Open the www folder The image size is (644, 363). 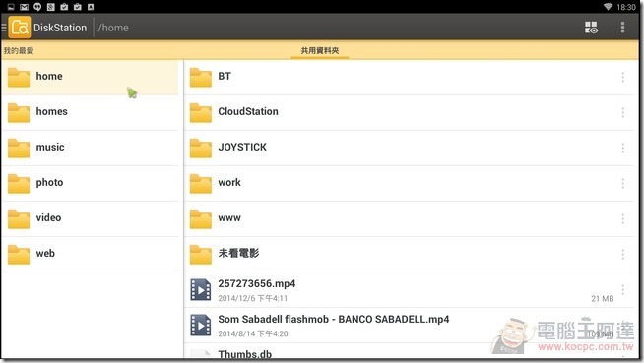(x=409, y=219)
